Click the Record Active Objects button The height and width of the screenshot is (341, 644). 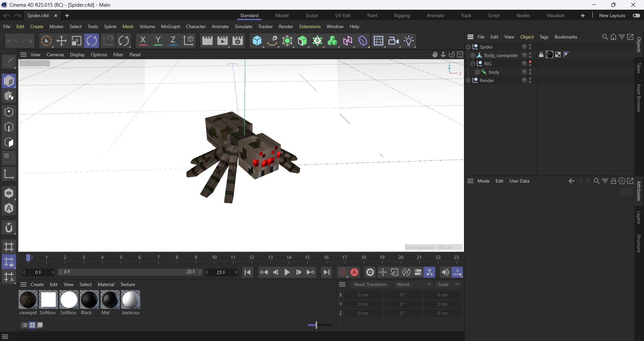[342, 272]
